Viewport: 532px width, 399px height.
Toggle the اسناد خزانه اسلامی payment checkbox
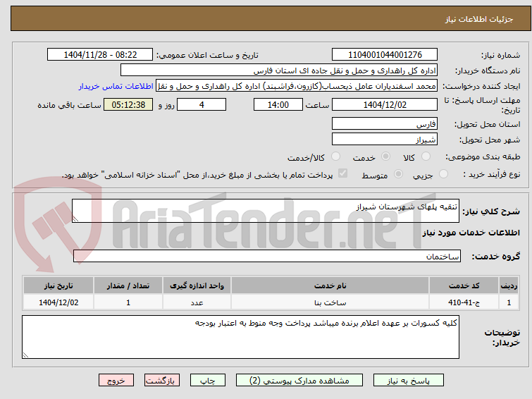[x=342, y=173]
